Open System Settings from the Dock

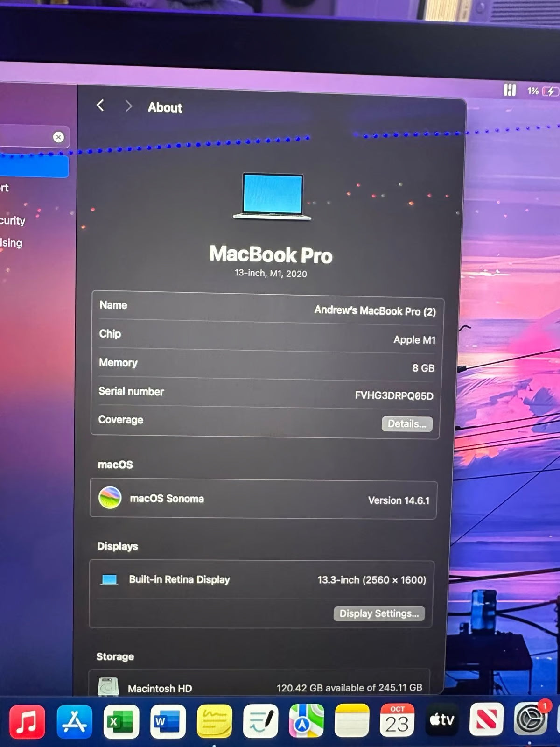pos(531,718)
